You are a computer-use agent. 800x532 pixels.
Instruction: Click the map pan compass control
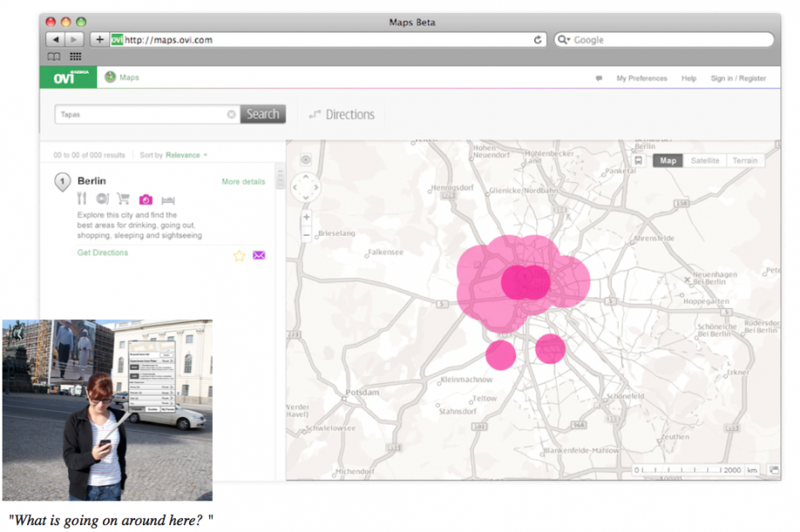306,187
